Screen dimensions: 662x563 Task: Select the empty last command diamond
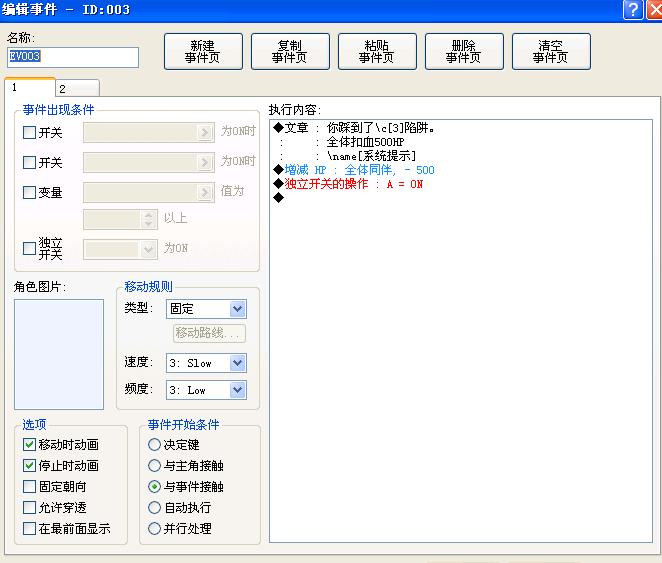(x=278, y=198)
